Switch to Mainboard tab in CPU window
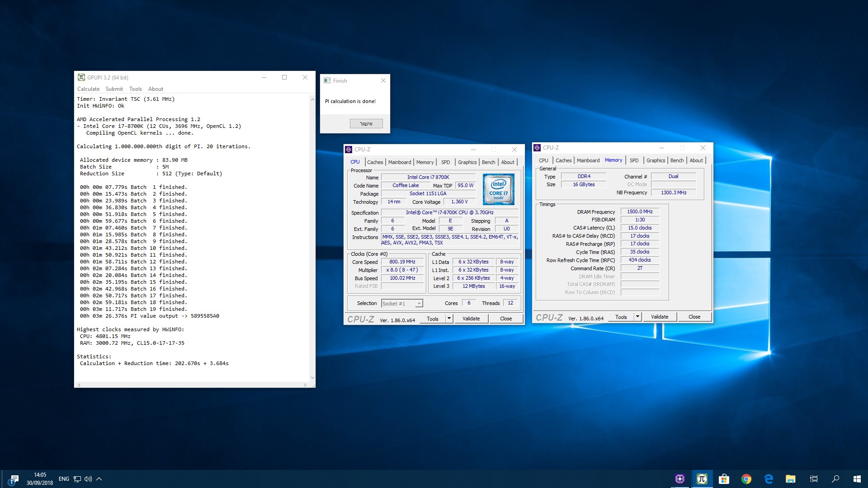The width and height of the screenshot is (868, 488). pos(400,162)
